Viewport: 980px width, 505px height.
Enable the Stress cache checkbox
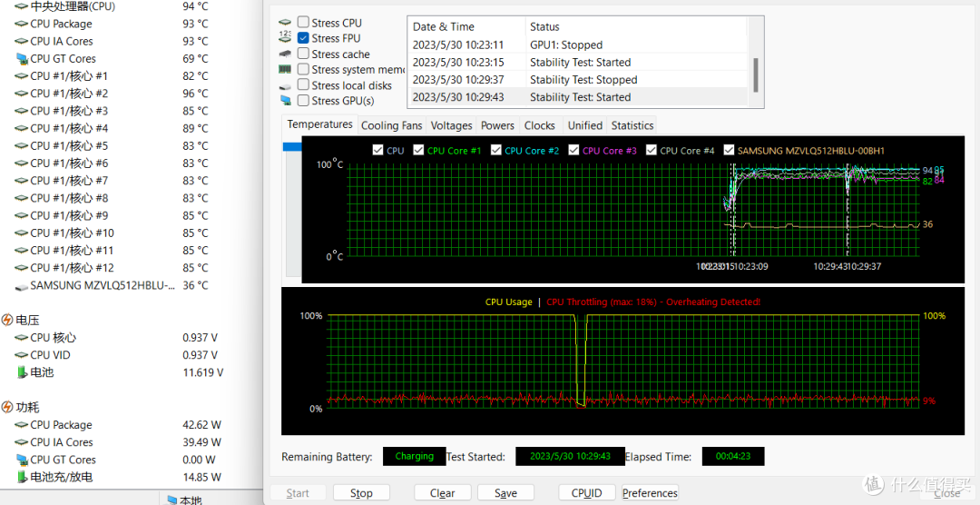point(303,54)
